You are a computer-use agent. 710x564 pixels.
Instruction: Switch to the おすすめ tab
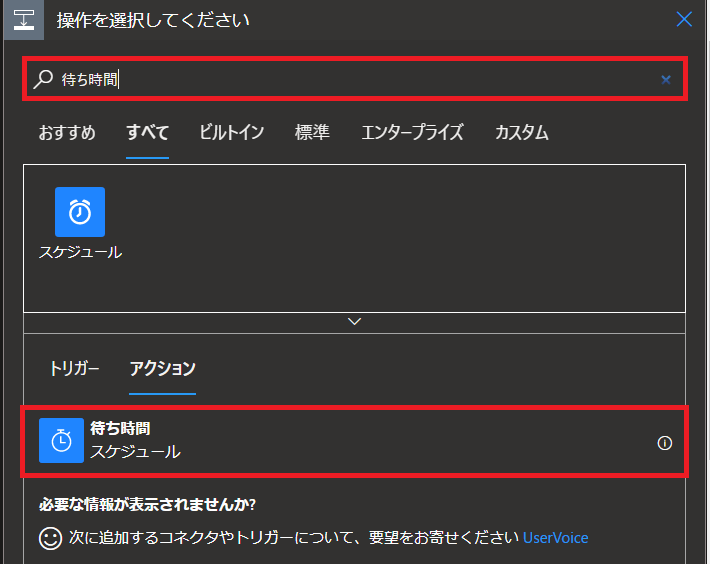click(x=67, y=133)
